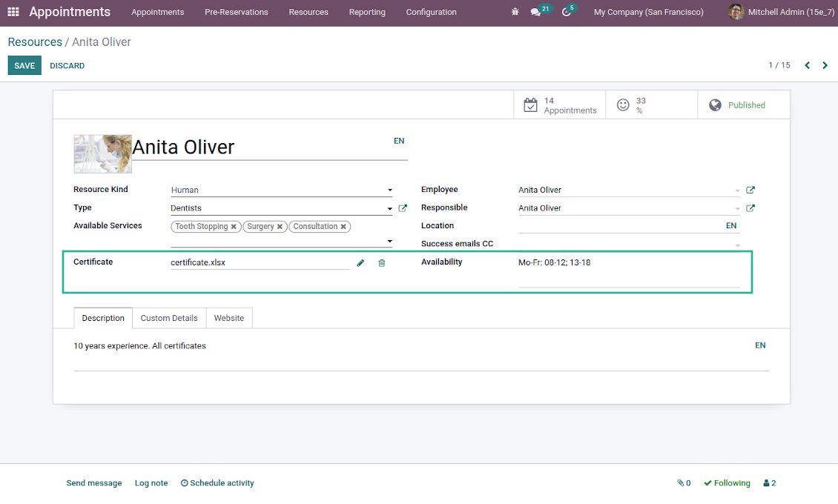Click the Send message link

tap(94, 483)
